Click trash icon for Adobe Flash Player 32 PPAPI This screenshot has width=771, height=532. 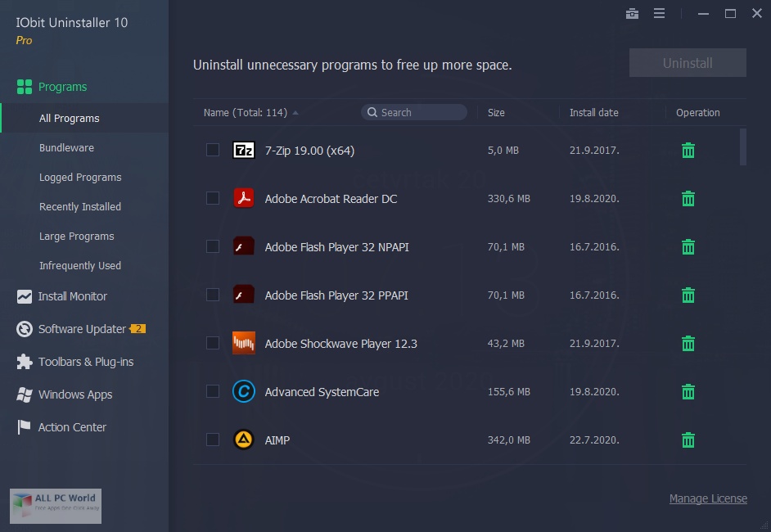pos(688,295)
